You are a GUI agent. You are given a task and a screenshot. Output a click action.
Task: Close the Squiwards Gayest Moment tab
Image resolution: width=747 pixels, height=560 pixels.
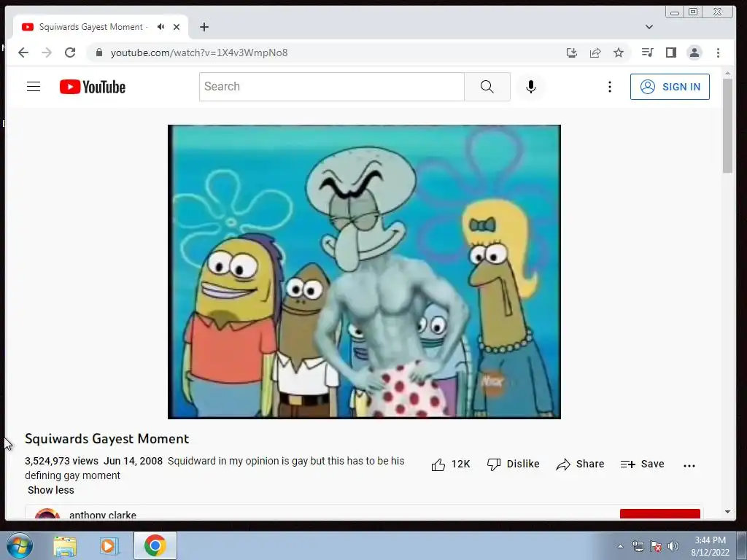[177, 27]
